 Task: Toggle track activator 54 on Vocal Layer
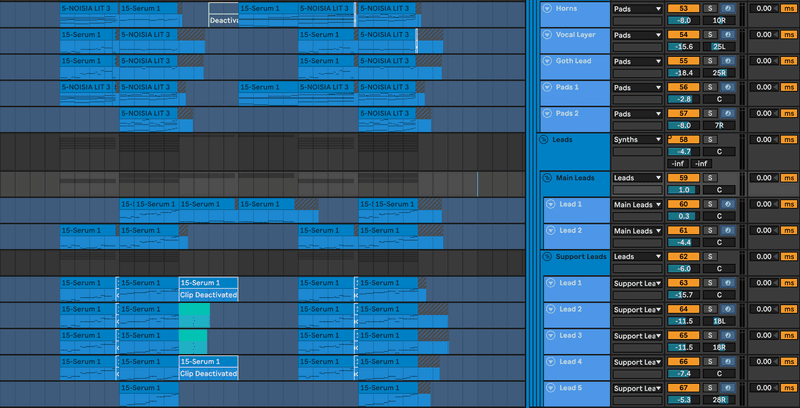click(683, 35)
